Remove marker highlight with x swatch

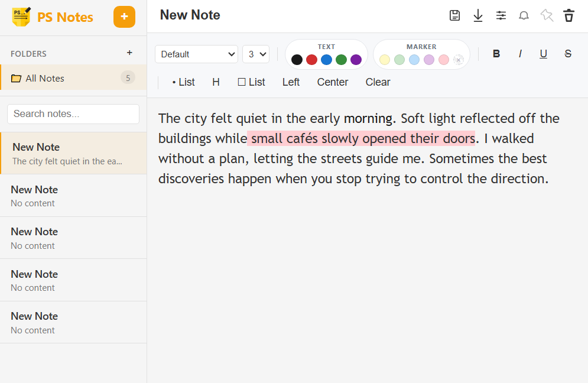click(458, 60)
